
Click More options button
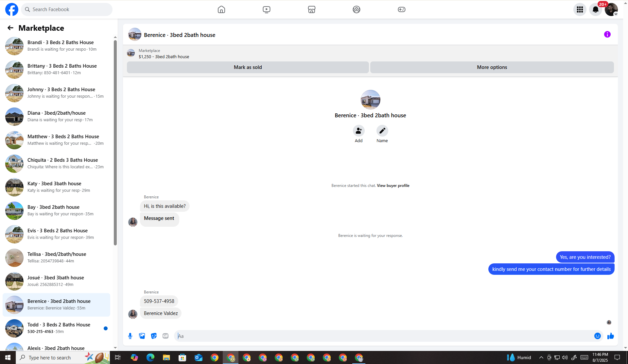[x=492, y=67]
